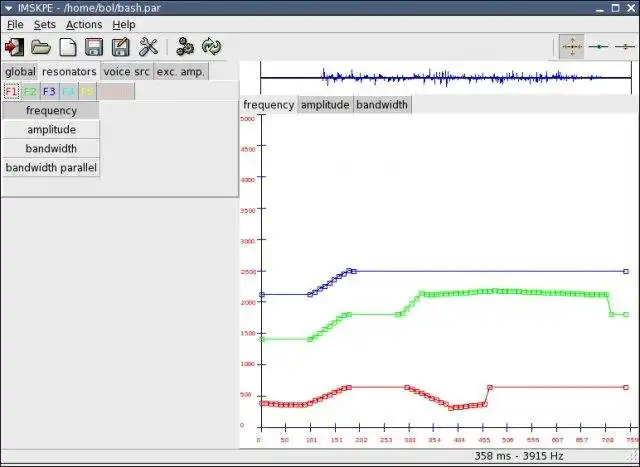Select the green F2 formant tab
Screen dimensions: 640x467
[30, 91]
